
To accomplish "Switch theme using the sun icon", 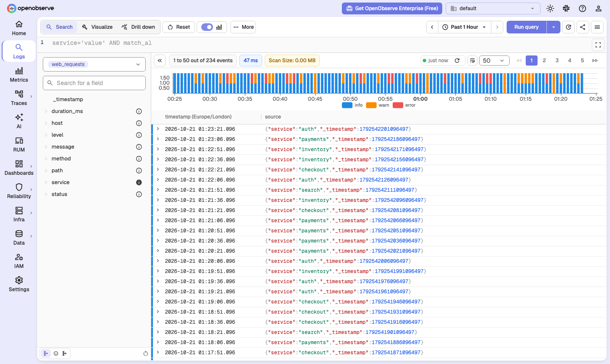I will click(550, 8).
